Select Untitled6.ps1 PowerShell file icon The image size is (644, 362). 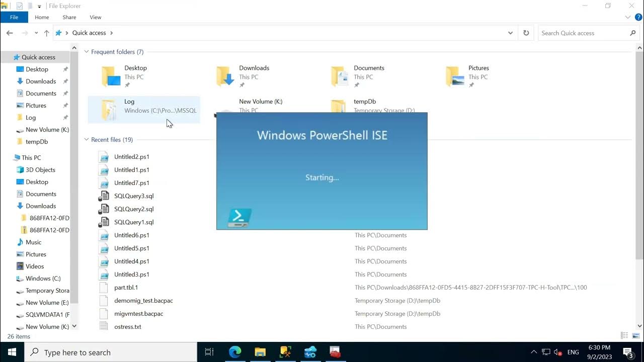tap(104, 235)
